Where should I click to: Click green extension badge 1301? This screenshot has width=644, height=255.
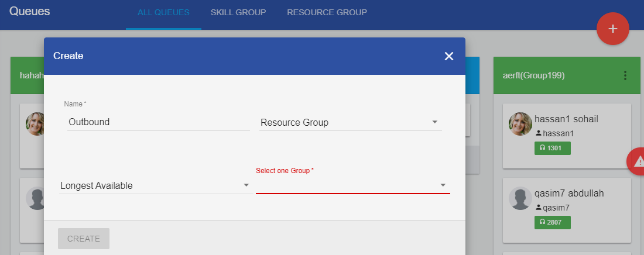click(x=552, y=148)
